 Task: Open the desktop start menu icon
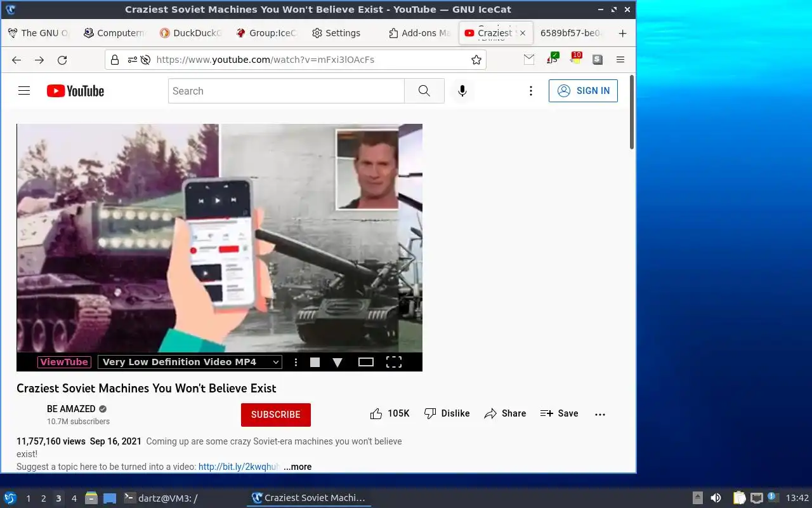pos(10,498)
